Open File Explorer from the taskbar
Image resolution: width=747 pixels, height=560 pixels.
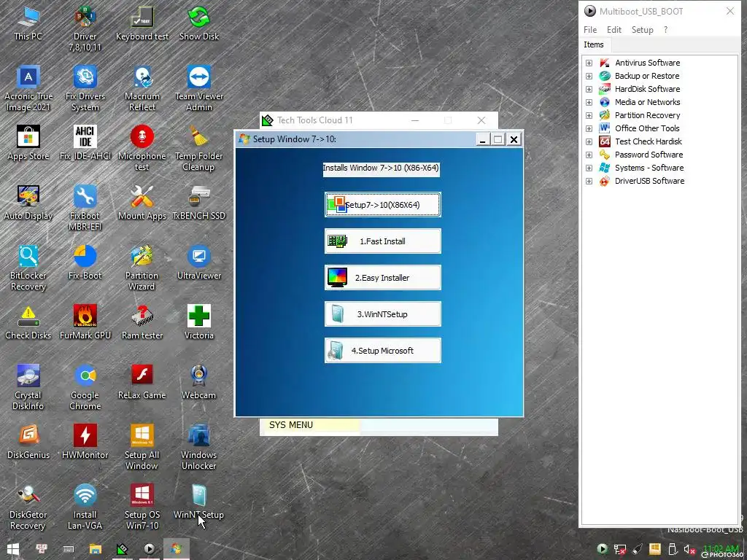[96, 549]
